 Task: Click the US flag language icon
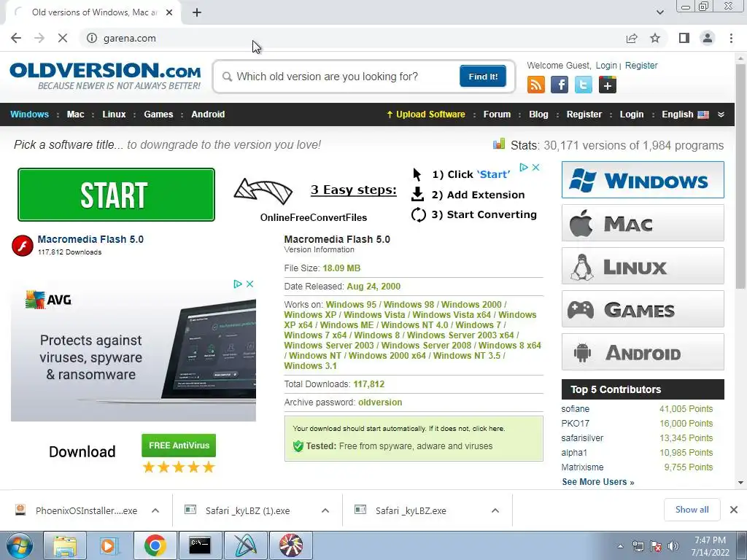tap(703, 114)
